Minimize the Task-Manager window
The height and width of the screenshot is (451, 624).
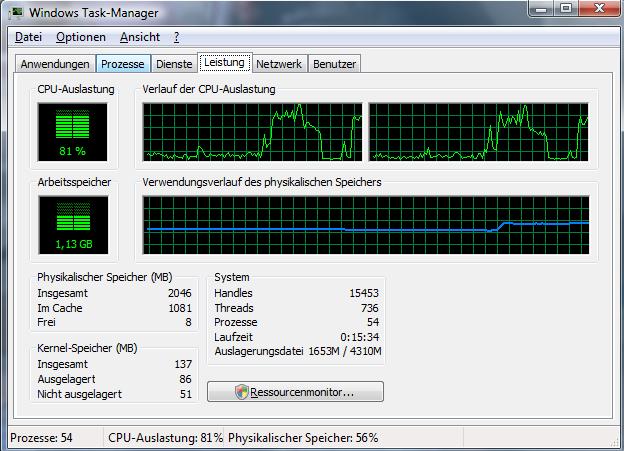(x=541, y=8)
